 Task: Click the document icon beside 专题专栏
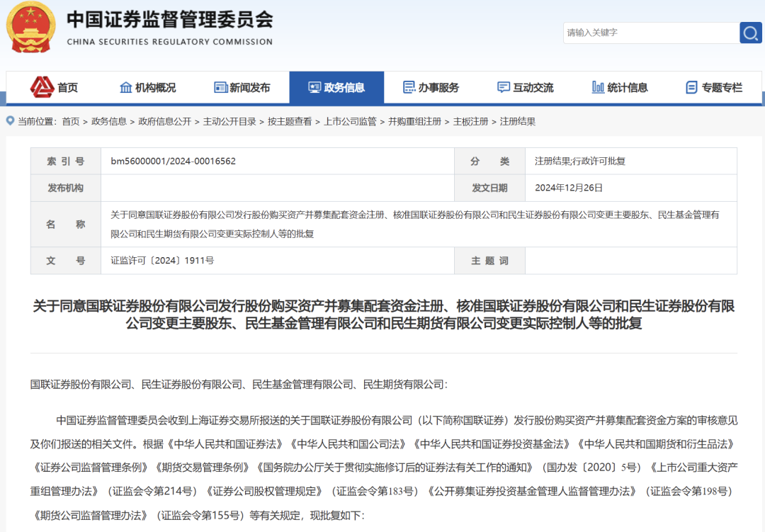pyautogui.click(x=691, y=87)
